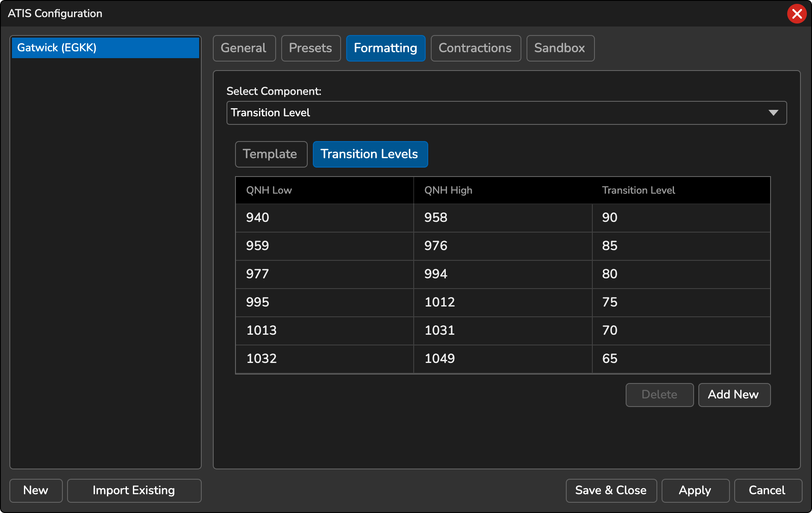
Task: Create a New station
Action: click(36, 490)
